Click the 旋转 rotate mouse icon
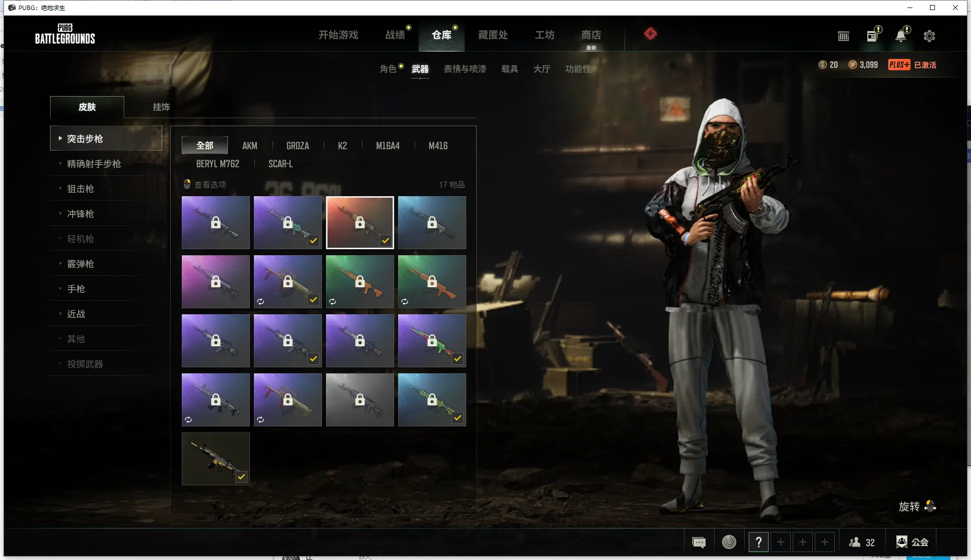Viewport: 971px width, 560px height. point(930,506)
